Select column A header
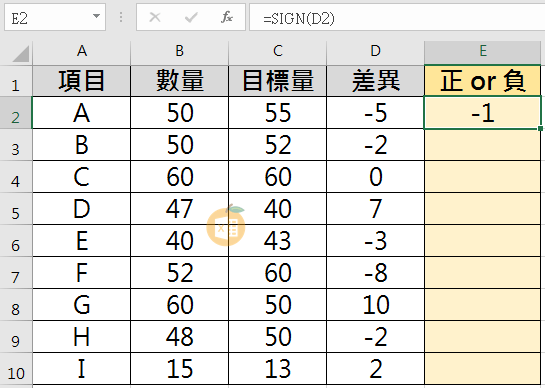This screenshot has height=388, width=545. click(82, 51)
